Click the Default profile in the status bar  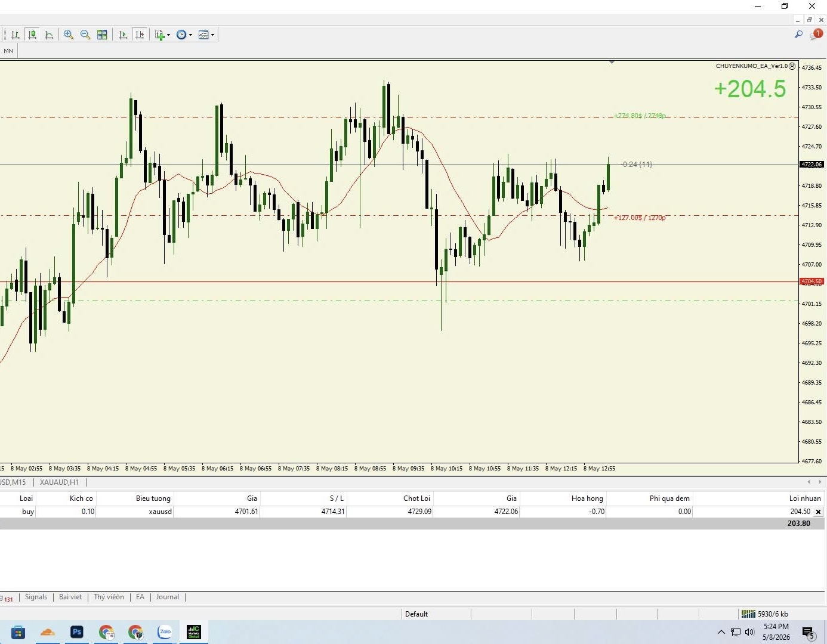[x=416, y=614]
